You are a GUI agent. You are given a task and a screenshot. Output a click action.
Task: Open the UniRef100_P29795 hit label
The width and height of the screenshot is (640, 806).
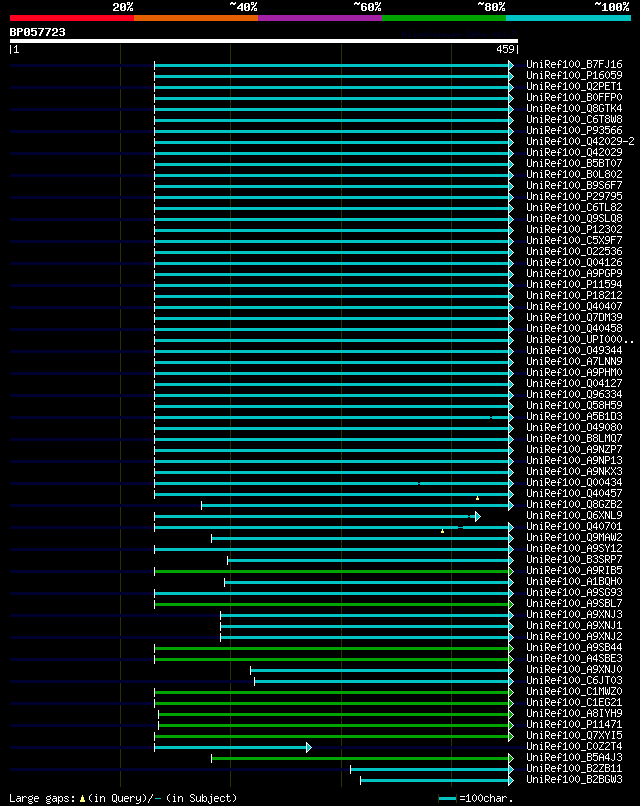[574, 196]
